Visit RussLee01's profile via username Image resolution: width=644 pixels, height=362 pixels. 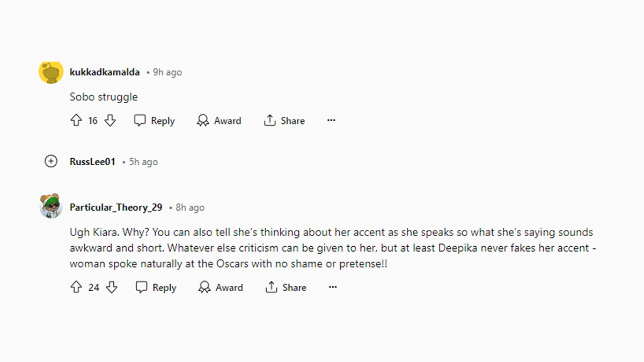click(92, 161)
